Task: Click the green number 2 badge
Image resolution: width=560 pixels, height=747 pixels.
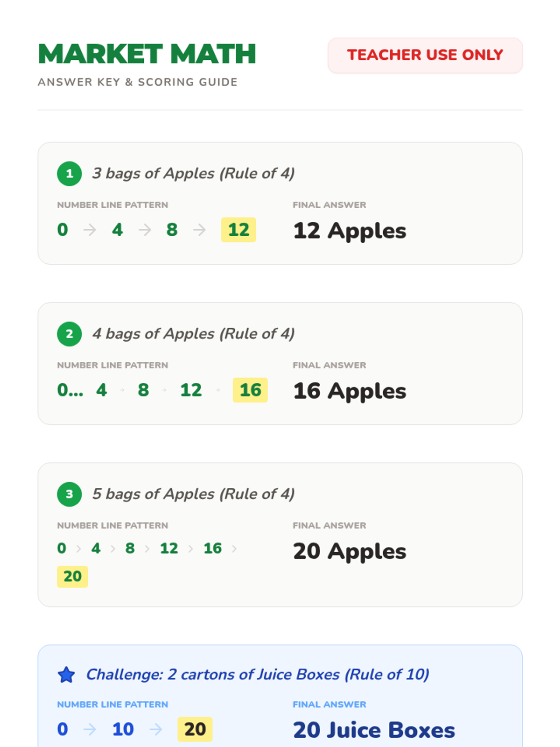Action: (69, 334)
